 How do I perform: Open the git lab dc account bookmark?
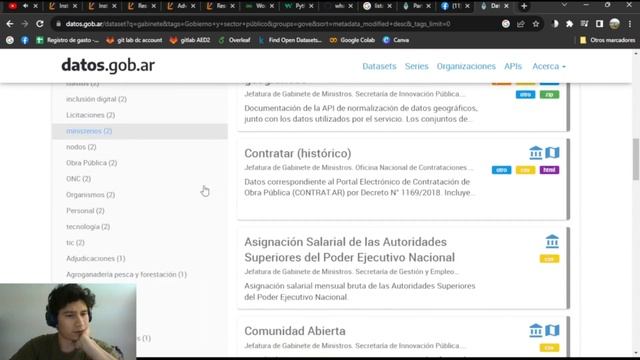click(x=134, y=40)
